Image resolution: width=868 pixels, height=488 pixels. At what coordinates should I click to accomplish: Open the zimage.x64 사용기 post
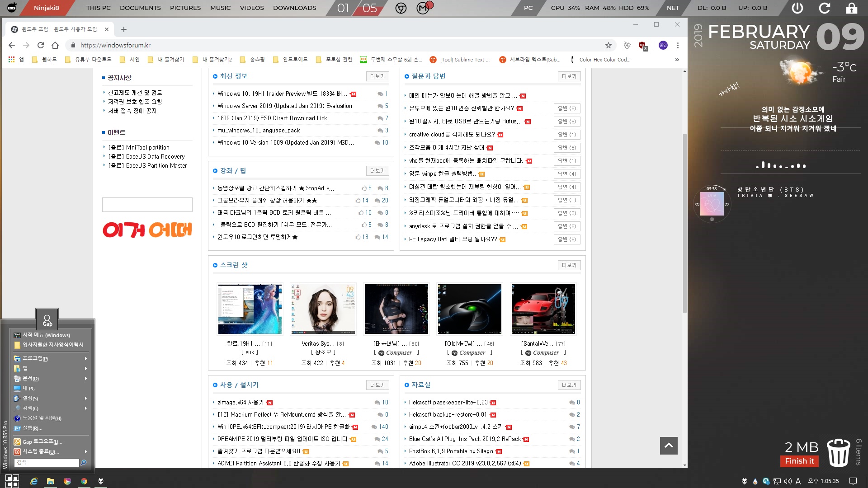241,403
